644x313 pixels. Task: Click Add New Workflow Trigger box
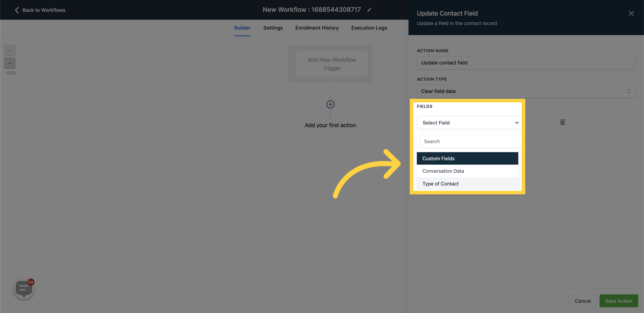(332, 64)
